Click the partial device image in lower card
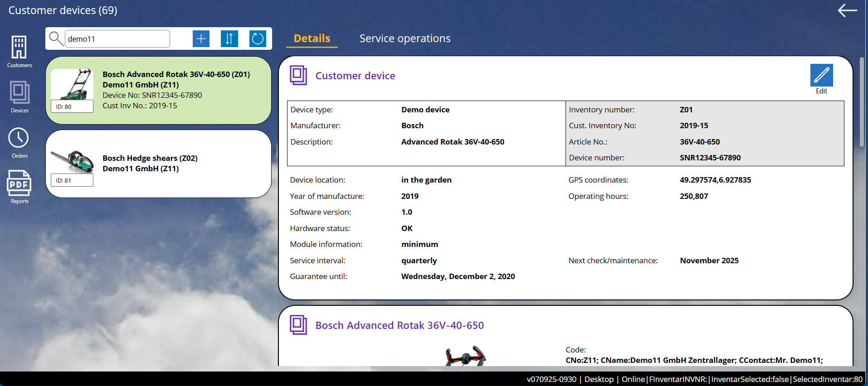The height and width of the screenshot is (386, 868). tap(466, 356)
